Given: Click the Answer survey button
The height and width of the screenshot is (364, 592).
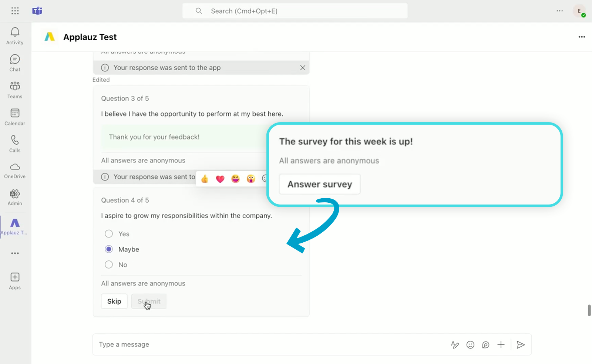Looking at the screenshot, I should [x=320, y=184].
